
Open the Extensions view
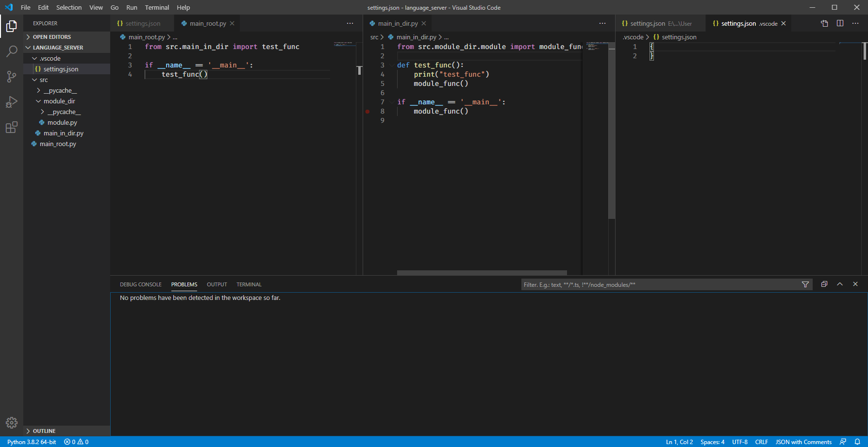point(11,127)
